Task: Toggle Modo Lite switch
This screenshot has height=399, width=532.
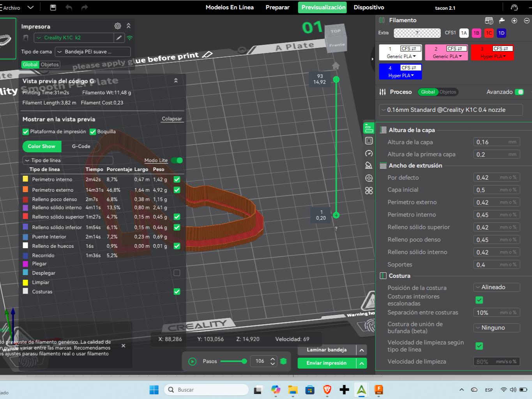Action: (177, 160)
